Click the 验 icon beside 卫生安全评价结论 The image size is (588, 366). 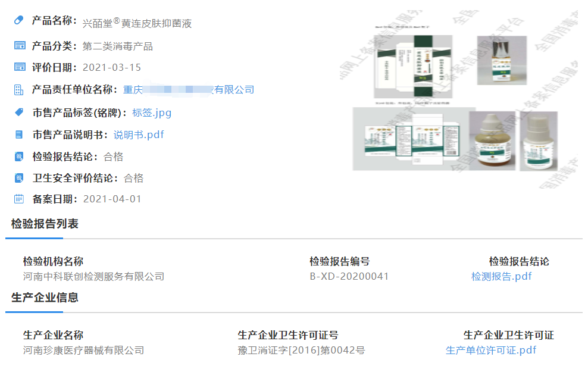19,178
